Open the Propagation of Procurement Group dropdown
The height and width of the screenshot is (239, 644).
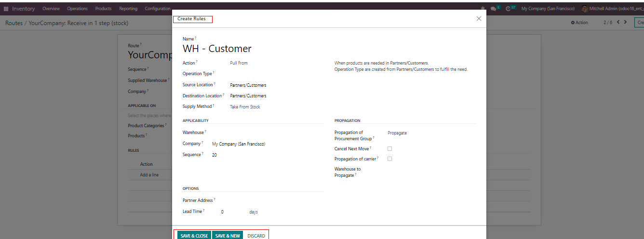429,133
